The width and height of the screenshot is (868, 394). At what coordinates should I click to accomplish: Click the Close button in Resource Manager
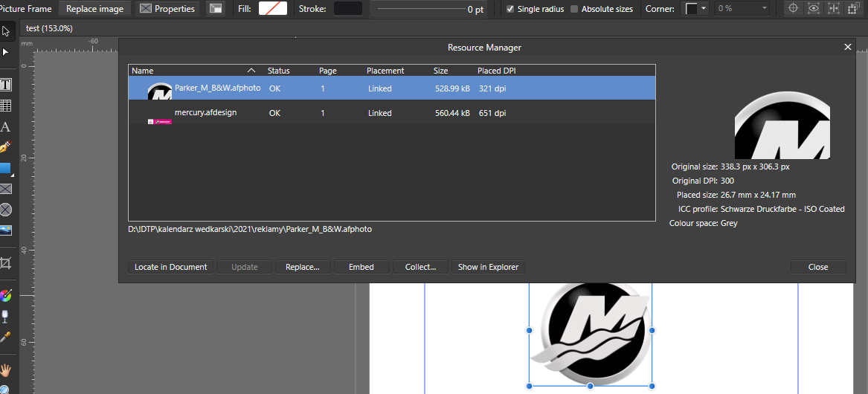tap(818, 267)
